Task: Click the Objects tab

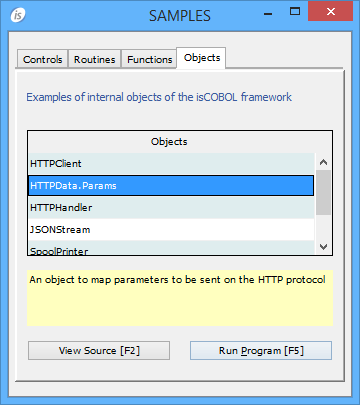Action: click(x=202, y=58)
